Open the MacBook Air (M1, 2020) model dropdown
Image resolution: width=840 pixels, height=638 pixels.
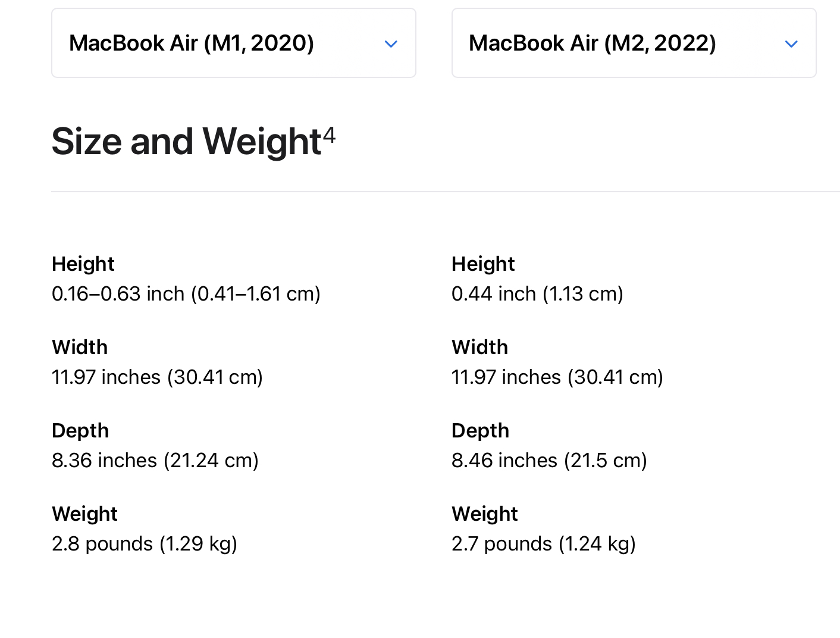point(233,43)
